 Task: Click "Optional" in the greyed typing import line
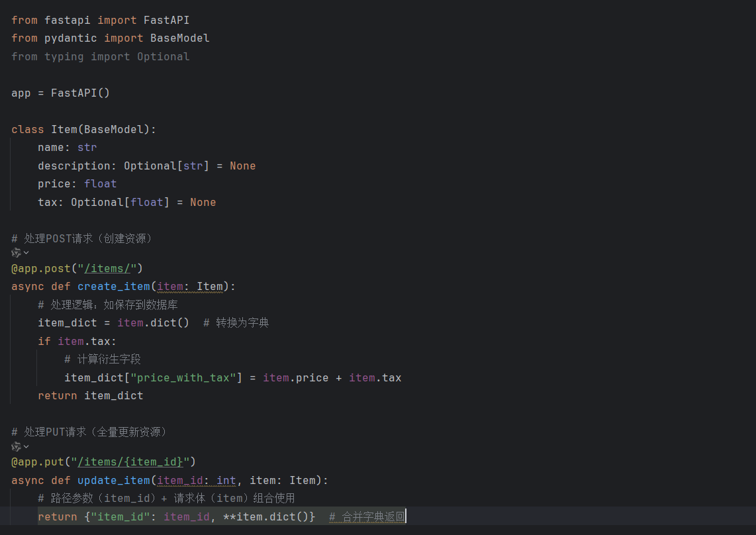point(164,56)
